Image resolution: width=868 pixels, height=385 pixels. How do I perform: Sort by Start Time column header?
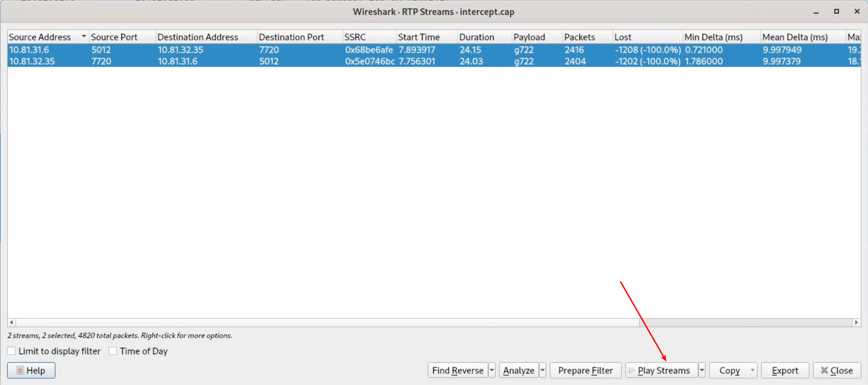coord(427,37)
